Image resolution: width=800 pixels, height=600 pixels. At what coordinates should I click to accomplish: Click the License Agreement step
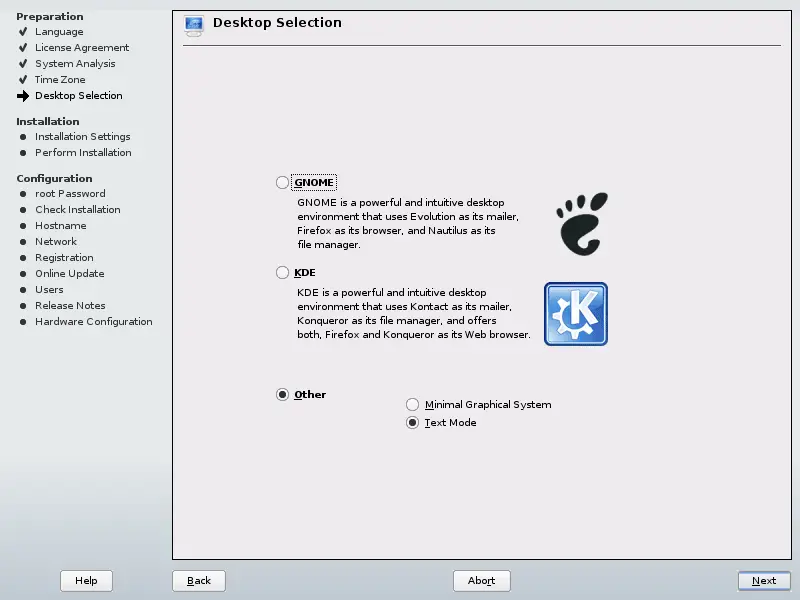point(82,47)
